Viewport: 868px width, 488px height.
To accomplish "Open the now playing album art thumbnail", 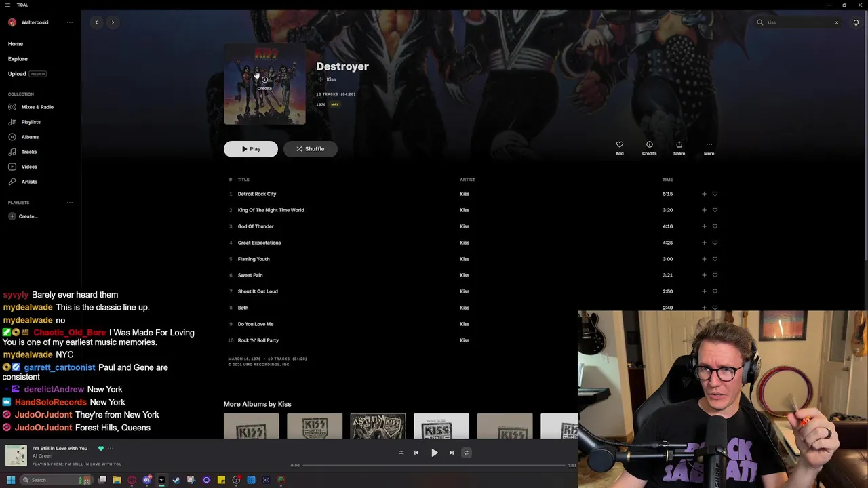I will (x=16, y=455).
